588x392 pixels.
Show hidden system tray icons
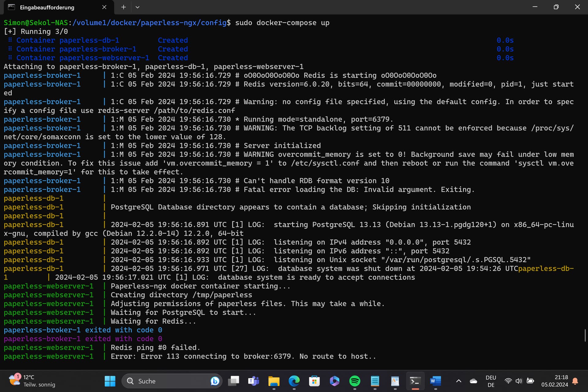(458, 381)
